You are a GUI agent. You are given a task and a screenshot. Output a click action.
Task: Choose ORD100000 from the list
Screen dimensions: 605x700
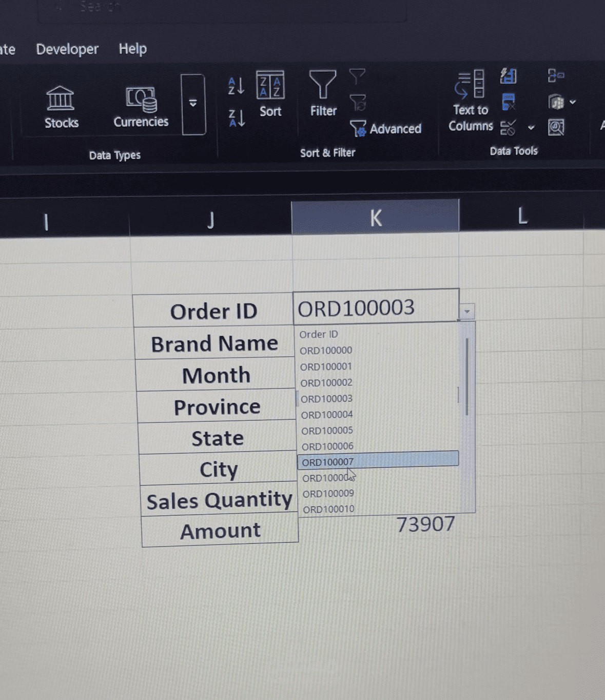(326, 351)
